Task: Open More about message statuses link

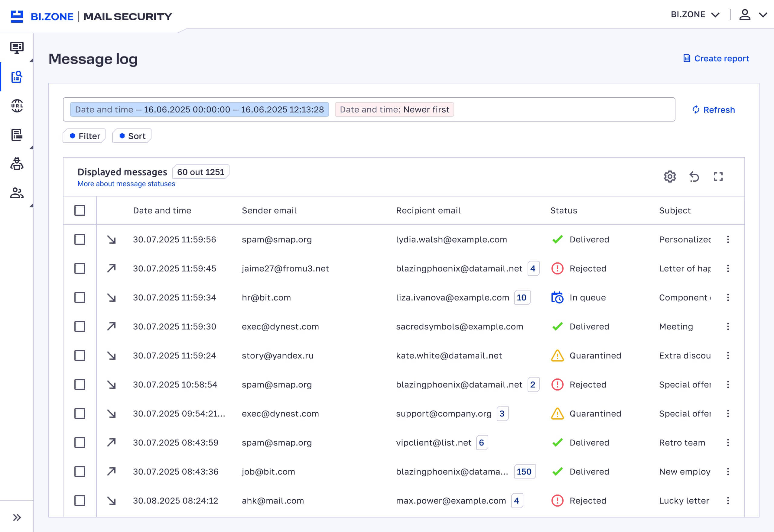Action: point(126,184)
